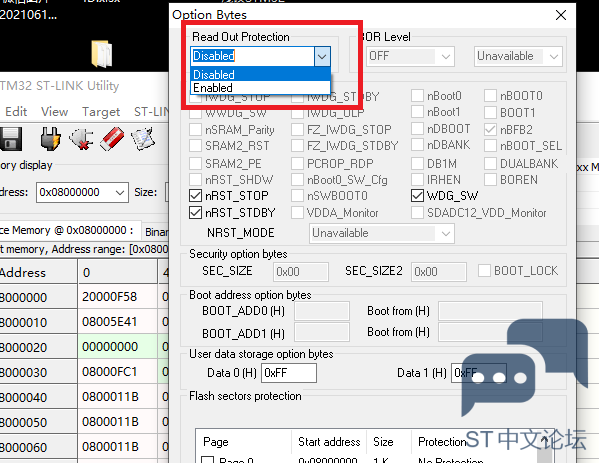Enable the DB1M checkbox

pos(418,164)
